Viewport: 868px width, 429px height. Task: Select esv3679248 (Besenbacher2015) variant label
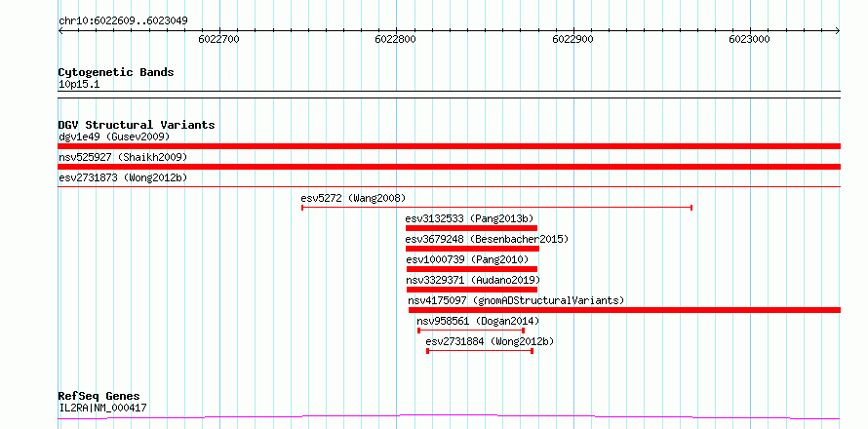point(487,239)
